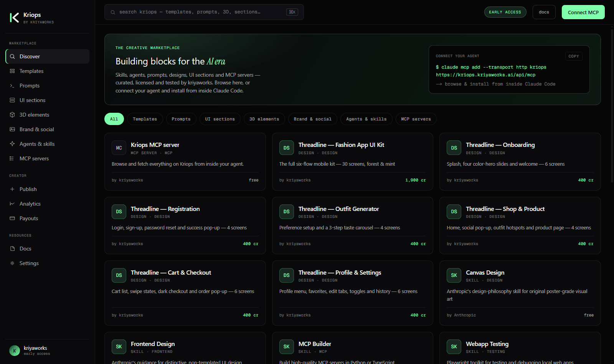Copy the connect agent command
The width and height of the screenshot is (614, 364).
coord(574,56)
